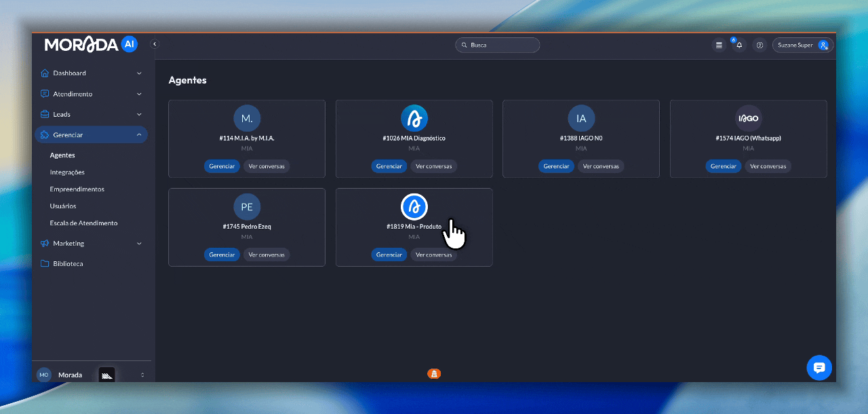Image resolution: width=868 pixels, height=414 pixels.
Task: Click the Mia - Produto agent logo
Action: coord(414,207)
